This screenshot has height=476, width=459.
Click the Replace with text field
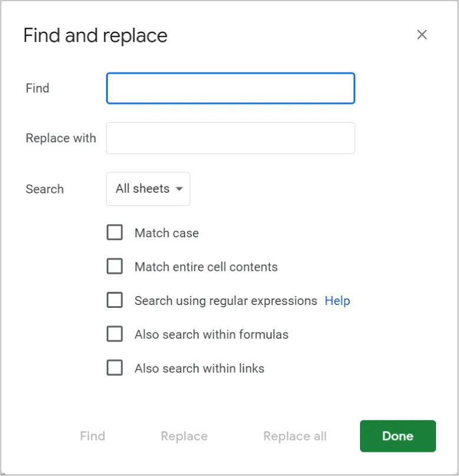pyautogui.click(x=230, y=137)
